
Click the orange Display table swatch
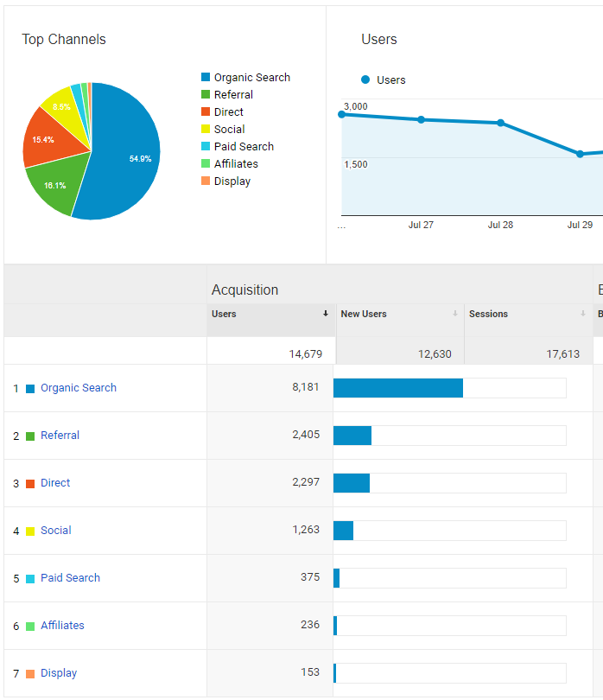pyautogui.click(x=30, y=674)
